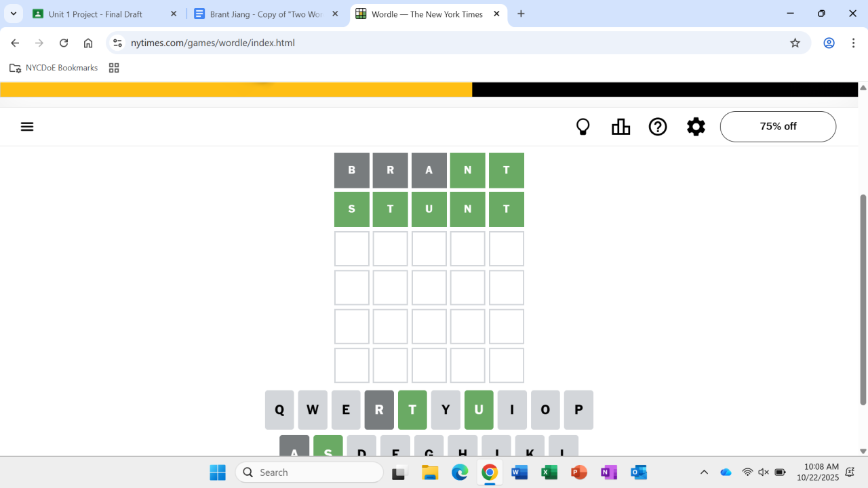Image resolution: width=868 pixels, height=488 pixels.
Task: Click the Chrome icon on the taskbar
Action: pyautogui.click(x=490, y=472)
